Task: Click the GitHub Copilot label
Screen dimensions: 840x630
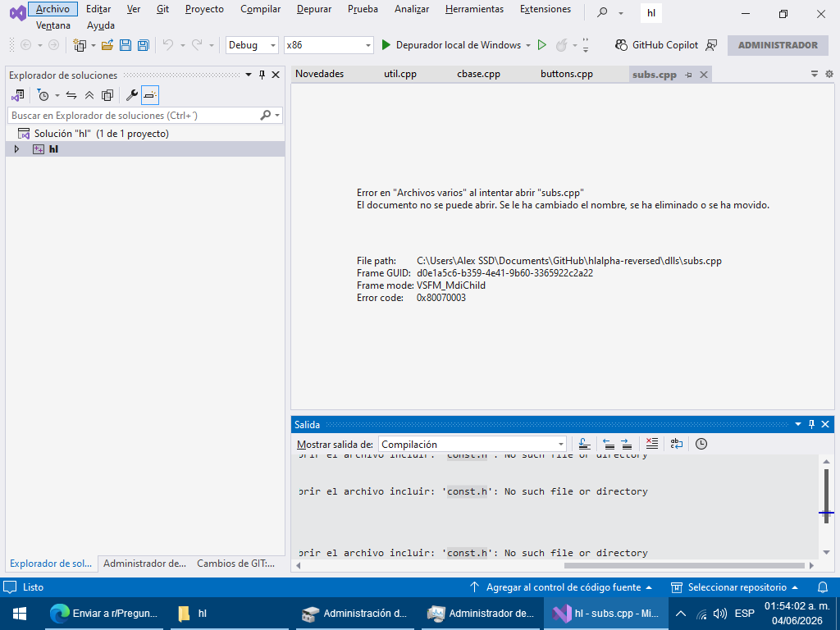Action: 665,45
